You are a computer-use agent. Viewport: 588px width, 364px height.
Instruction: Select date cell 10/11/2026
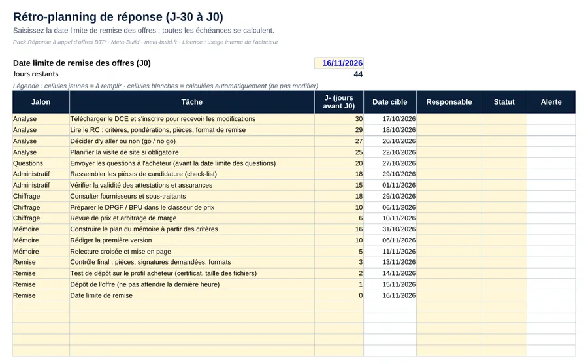tap(390, 218)
